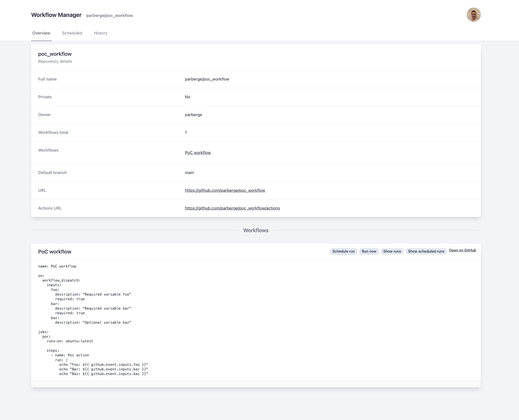Screen dimensions: 519x420
Task: Click Open on GitHub
Action: 463,250
